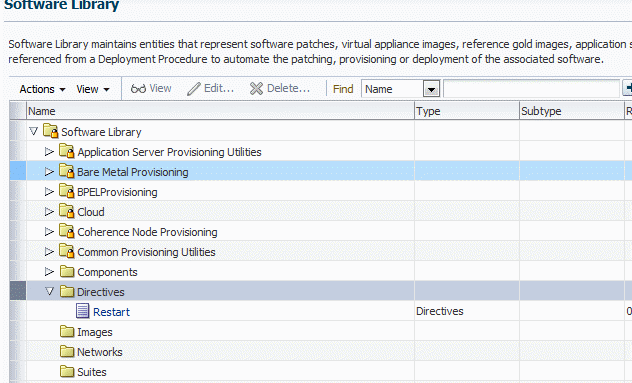Click the Cloud locked folder icon

(67, 211)
